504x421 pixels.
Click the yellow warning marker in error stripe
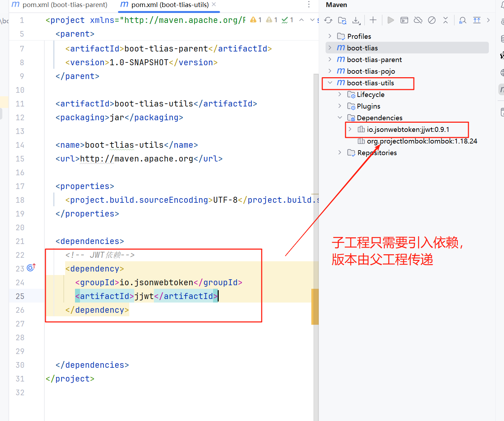(x=315, y=306)
